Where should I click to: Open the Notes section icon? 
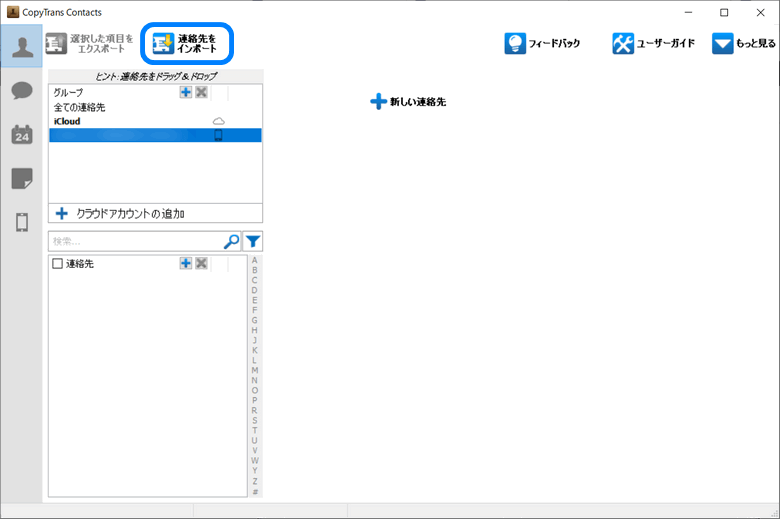click(x=22, y=178)
